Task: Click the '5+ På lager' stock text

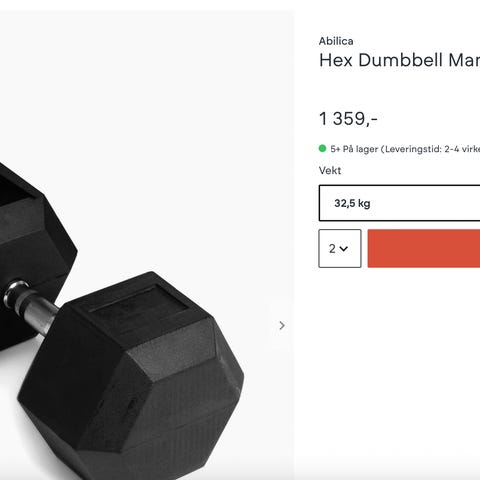Action: click(354, 149)
